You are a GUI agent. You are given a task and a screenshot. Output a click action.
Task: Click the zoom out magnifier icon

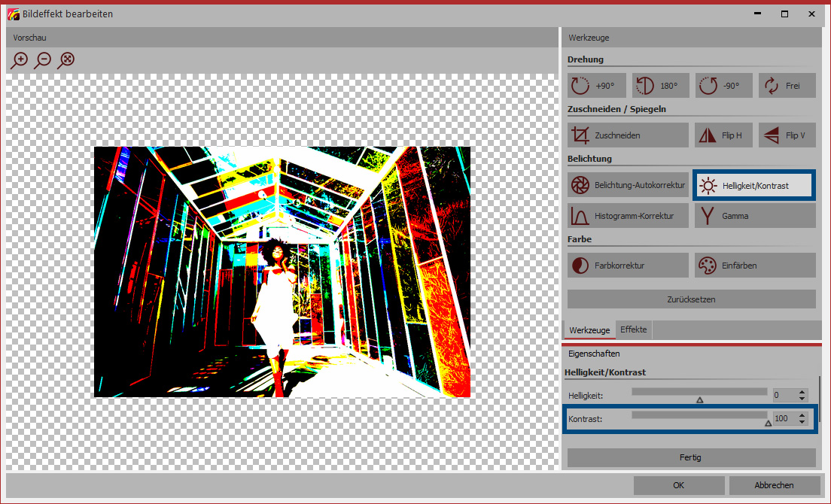[43, 60]
